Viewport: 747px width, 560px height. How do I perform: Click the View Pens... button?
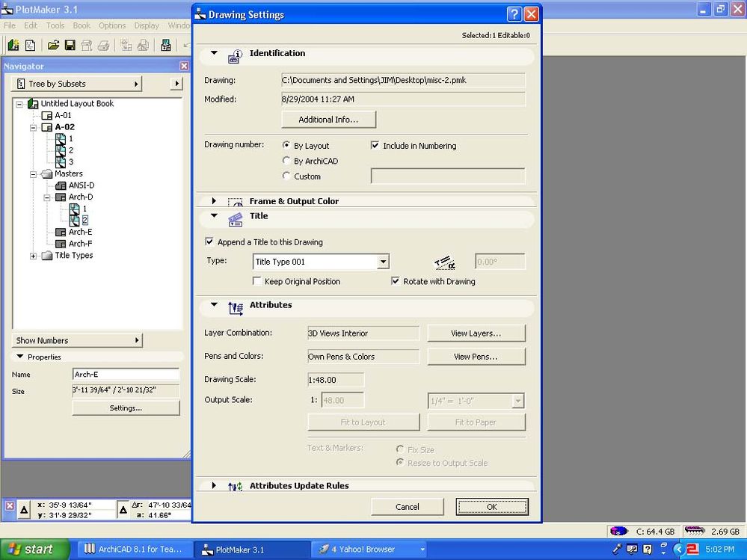(x=476, y=357)
